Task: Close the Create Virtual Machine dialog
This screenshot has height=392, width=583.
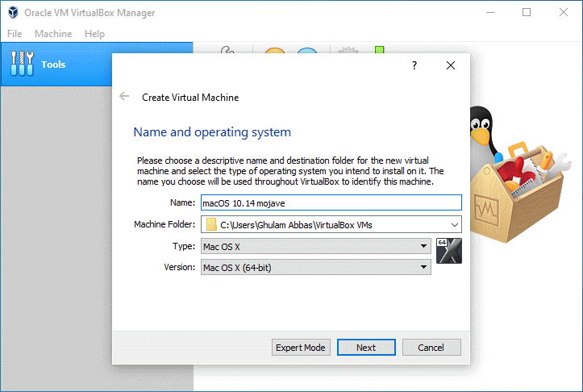Action: click(x=451, y=65)
